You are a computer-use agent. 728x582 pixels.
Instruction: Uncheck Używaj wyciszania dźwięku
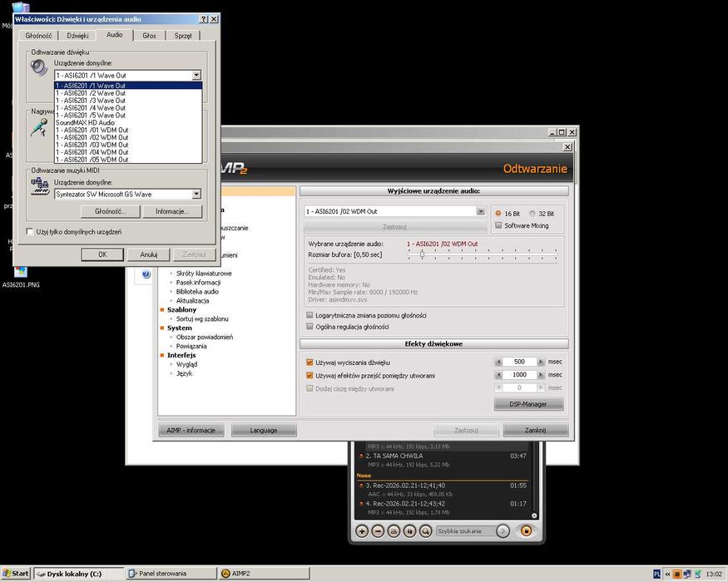(x=310, y=363)
